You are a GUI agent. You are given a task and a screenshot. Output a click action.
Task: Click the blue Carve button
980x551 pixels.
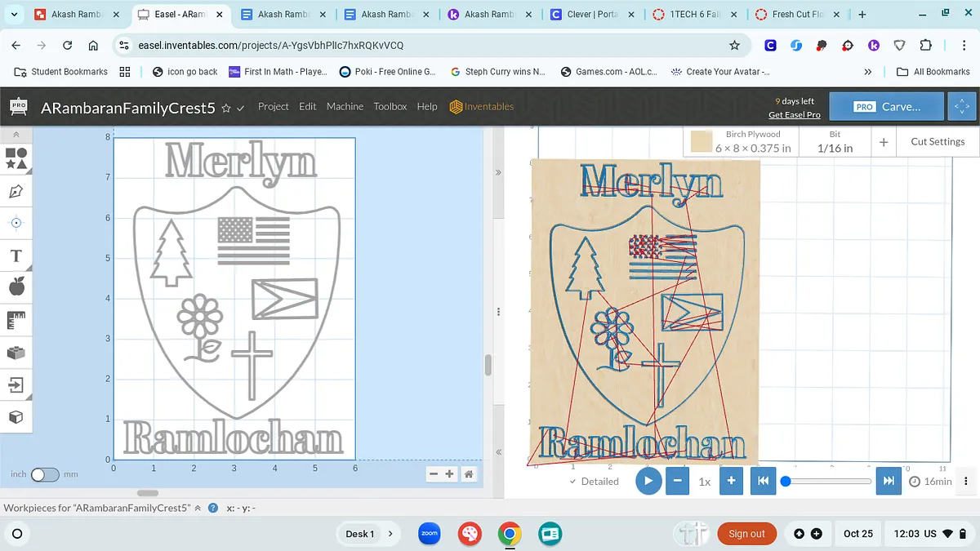887,106
